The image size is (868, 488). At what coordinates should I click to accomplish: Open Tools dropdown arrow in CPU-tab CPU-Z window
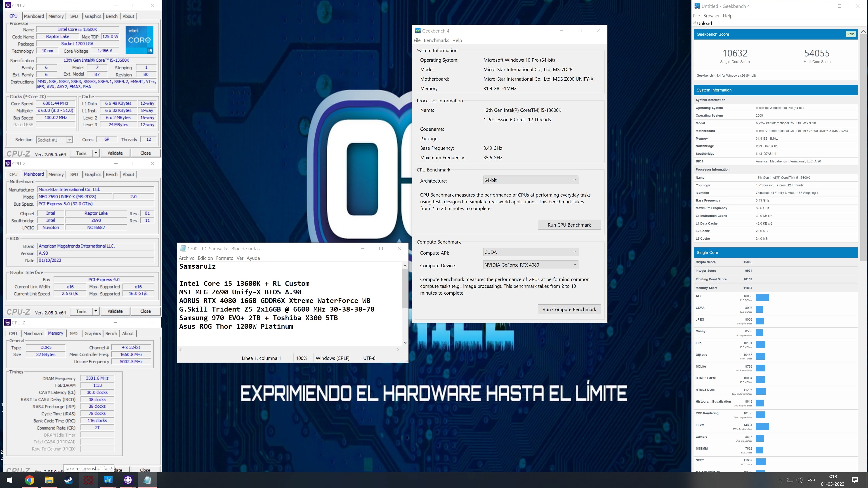click(96, 153)
